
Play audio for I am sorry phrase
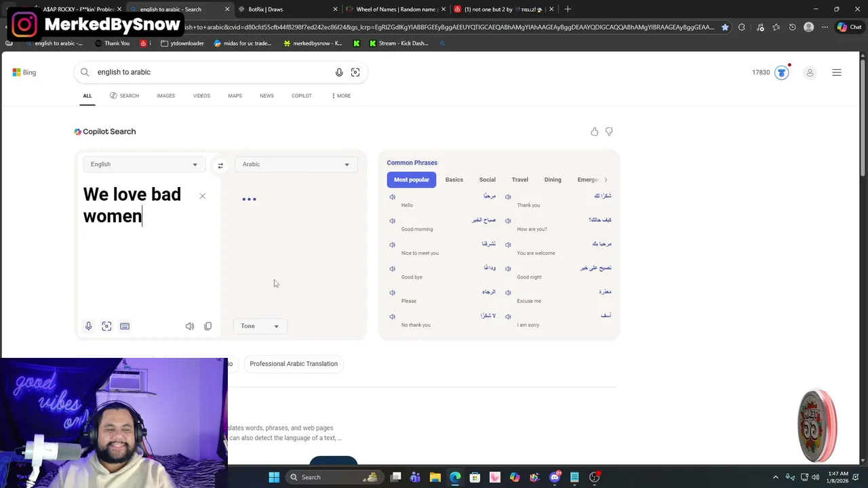[508, 317]
